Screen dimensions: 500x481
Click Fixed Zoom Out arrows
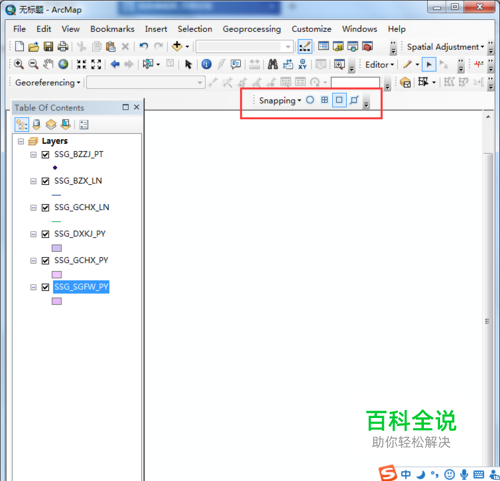(96, 64)
